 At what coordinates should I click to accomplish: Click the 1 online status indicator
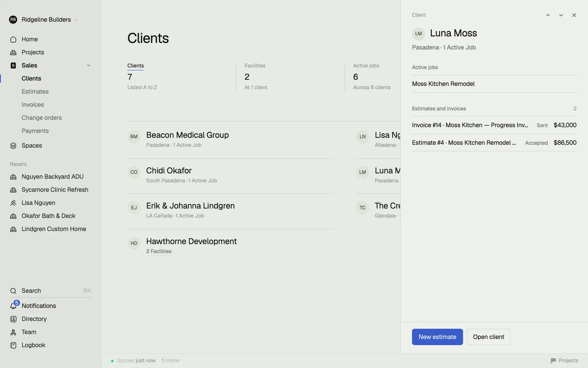pyautogui.click(x=170, y=360)
